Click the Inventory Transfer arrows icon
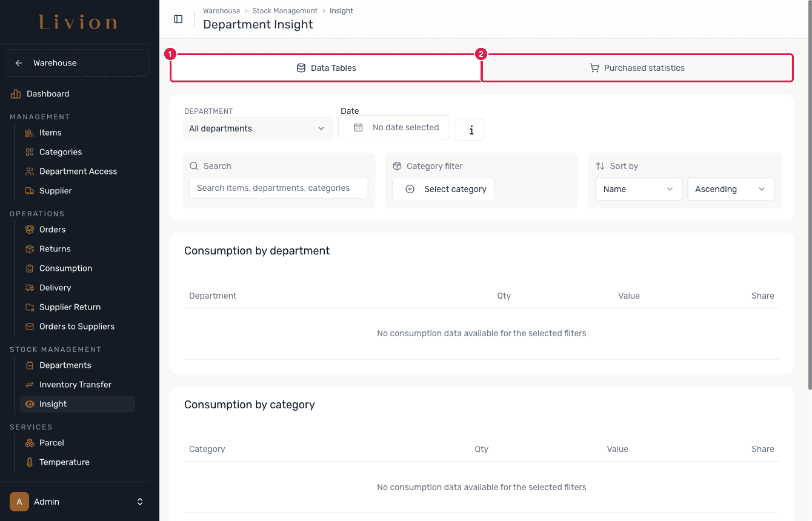Image resolution: width=812 pixels, height=521 pixels. [30, 385]
